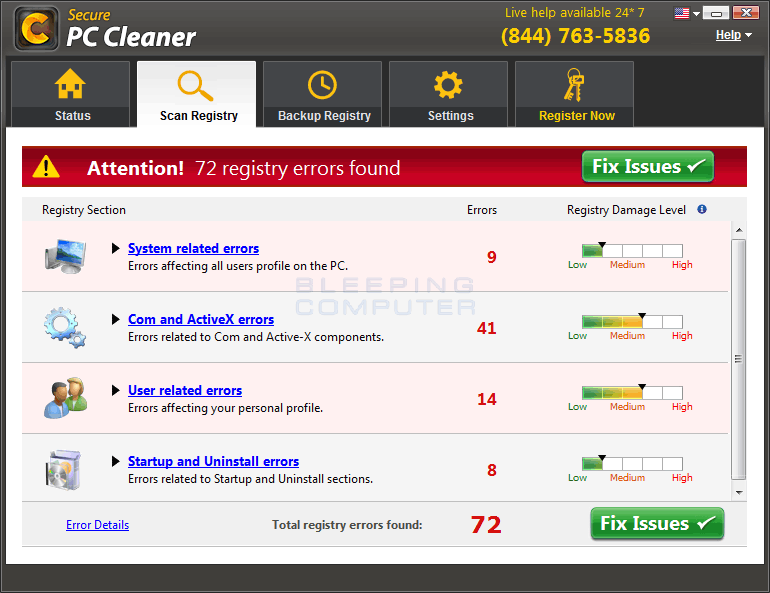Expand the System related errors triangle

point(116,249)
